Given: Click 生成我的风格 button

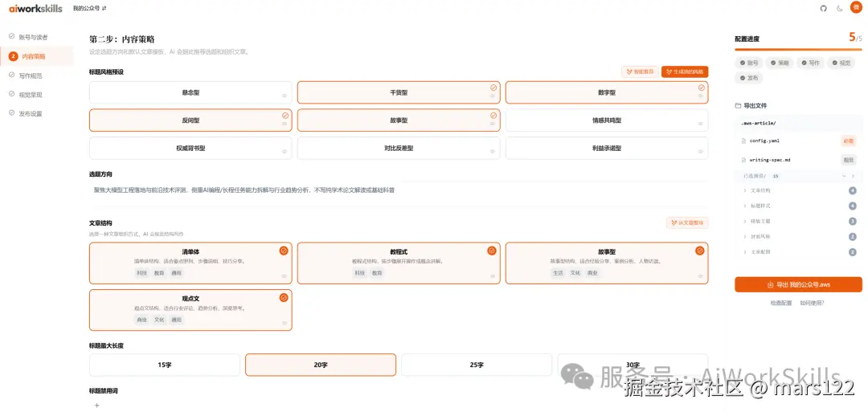Looking at the screenshot, I should (685, 72).
